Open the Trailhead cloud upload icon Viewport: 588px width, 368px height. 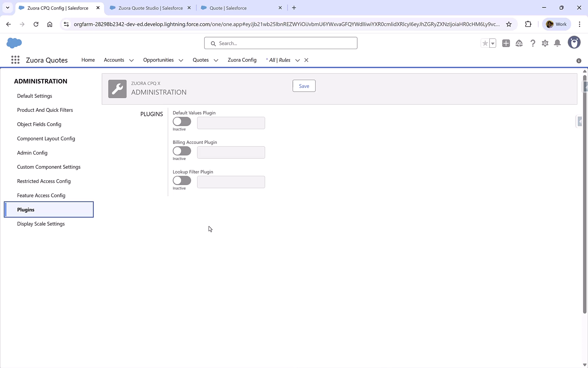pyautogui.click(x=519, y=43)
